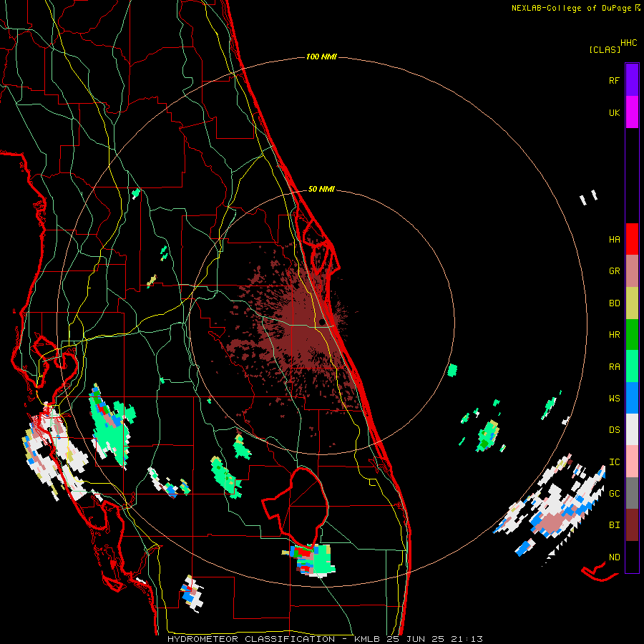The width and height of the screenshot is (644, 644).
Task: Click the 100 NMI range ring label
Action: [x=321, y=57]
